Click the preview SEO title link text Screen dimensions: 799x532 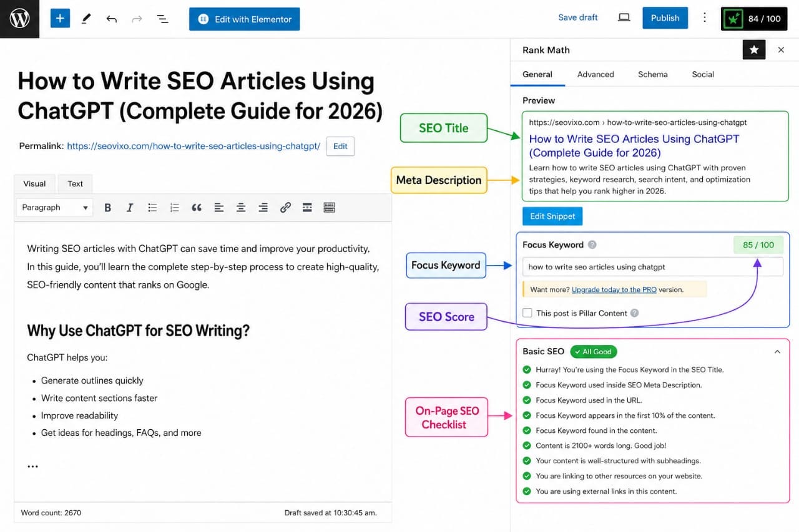pyautogui.click(x=634, y=146)
